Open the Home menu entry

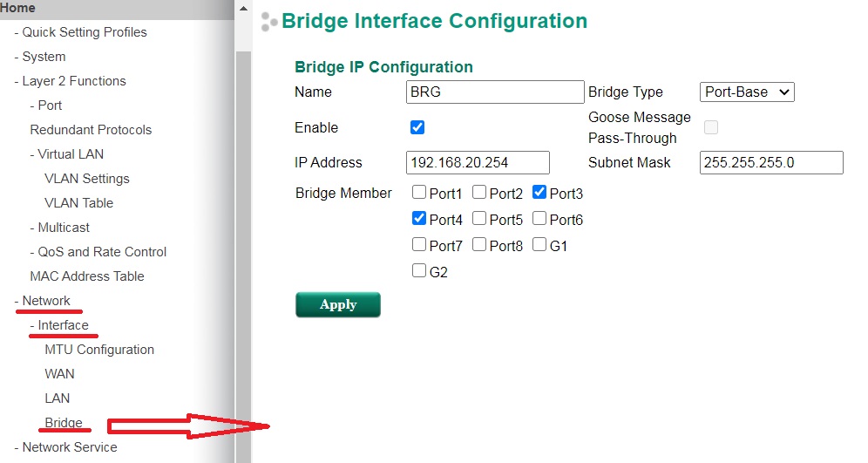click(17, 8)
